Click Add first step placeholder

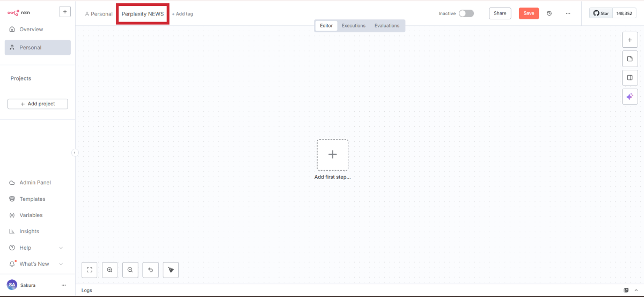tap(332, 155)
